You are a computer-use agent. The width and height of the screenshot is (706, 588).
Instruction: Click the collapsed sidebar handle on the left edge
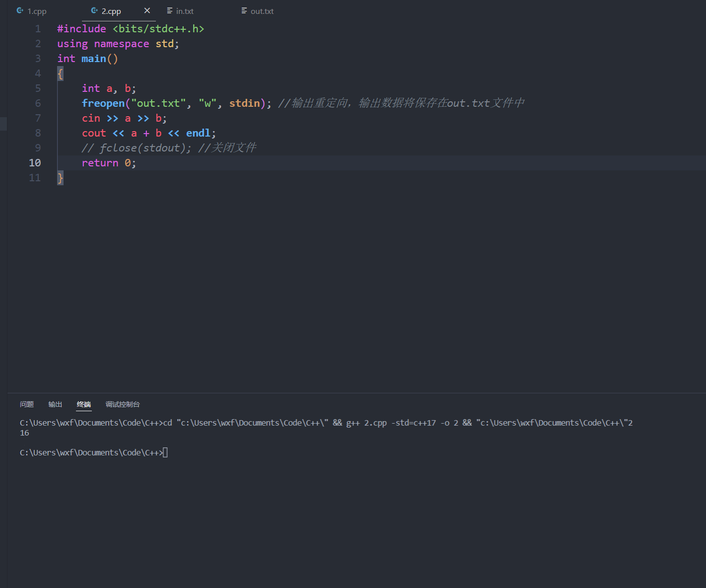[x=3, y=124]
